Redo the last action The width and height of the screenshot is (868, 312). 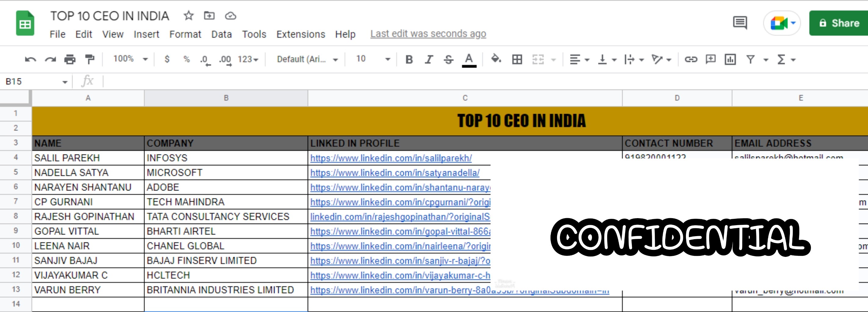coord(50,60)
